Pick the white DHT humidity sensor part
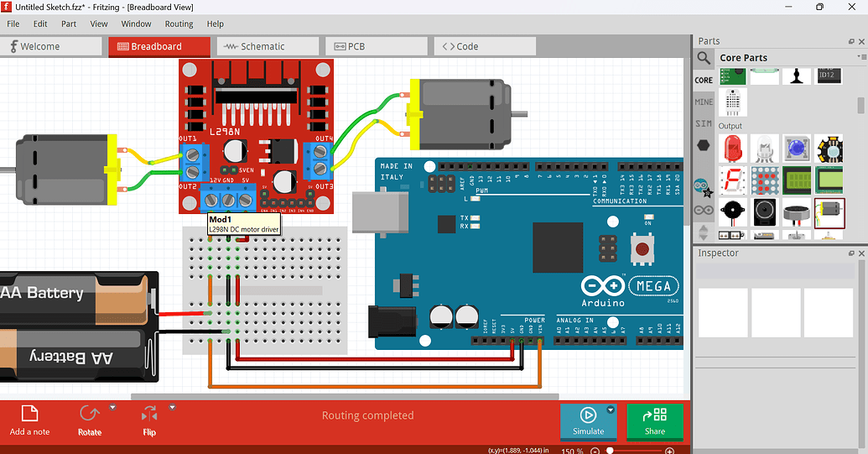The image size is (868, 454). [733, 102]
